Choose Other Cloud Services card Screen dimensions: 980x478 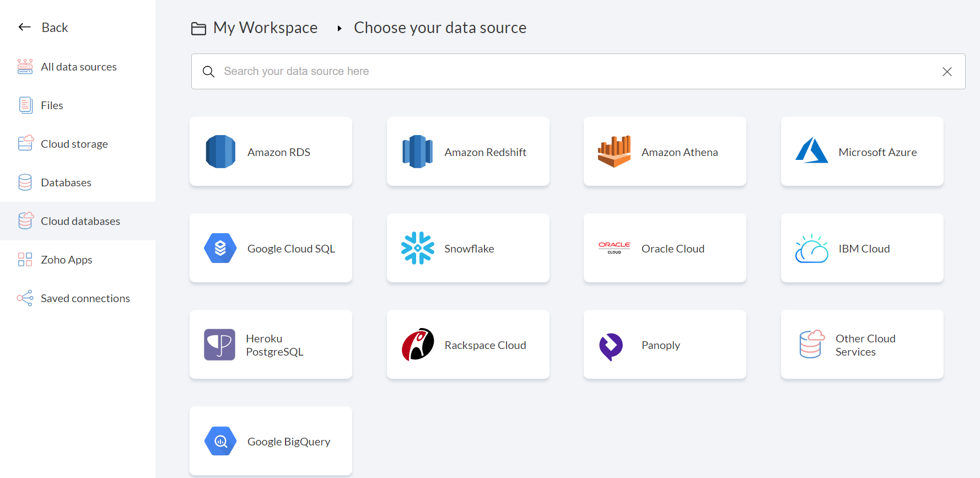pyautogui.click(x=861, y=345)
